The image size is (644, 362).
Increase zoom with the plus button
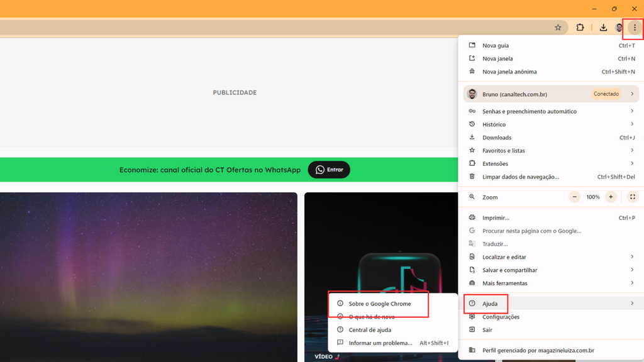coord(611,197)
